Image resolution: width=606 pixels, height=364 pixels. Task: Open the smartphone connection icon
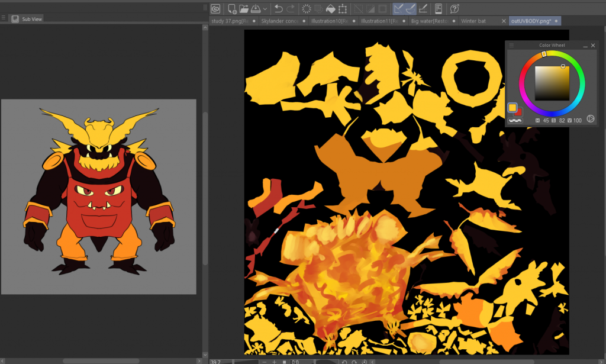[x=439, y=8]
